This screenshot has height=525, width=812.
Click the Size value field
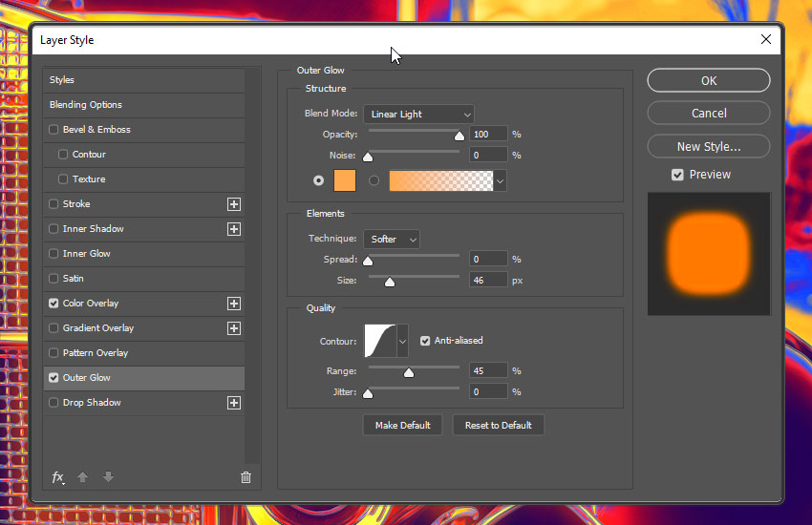[x=488, y=281]
